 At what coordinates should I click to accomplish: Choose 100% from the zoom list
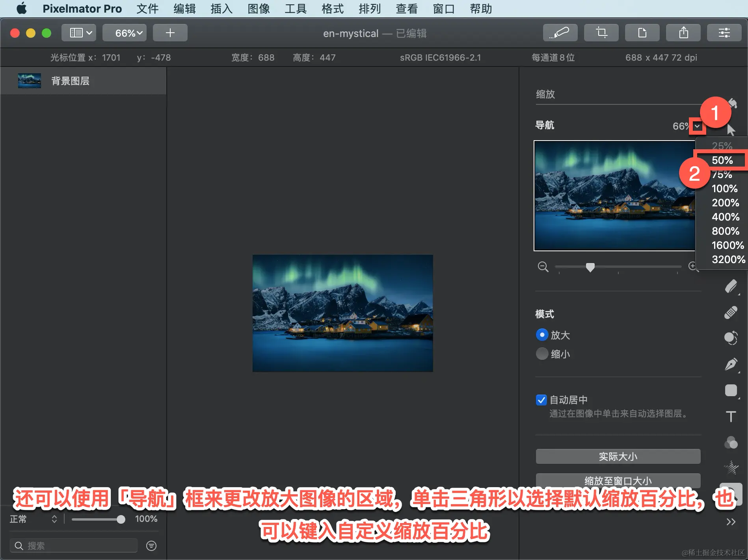724,189
